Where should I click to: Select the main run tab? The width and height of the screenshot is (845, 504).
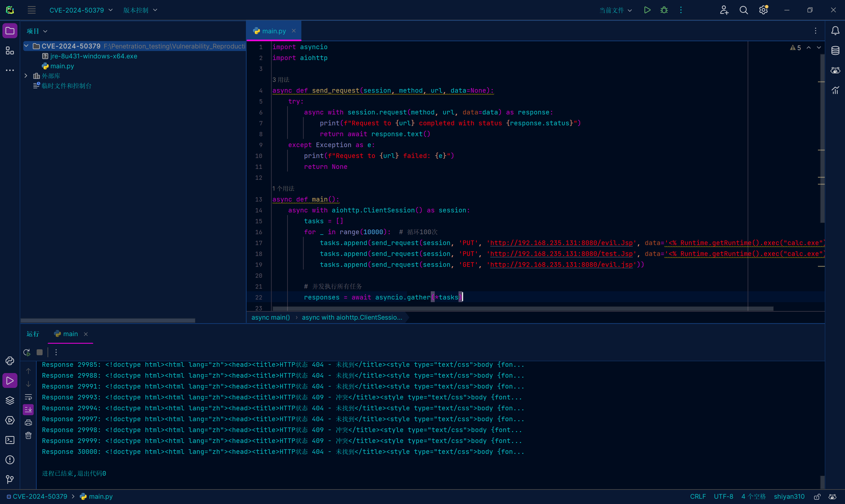tap(70, 334)
